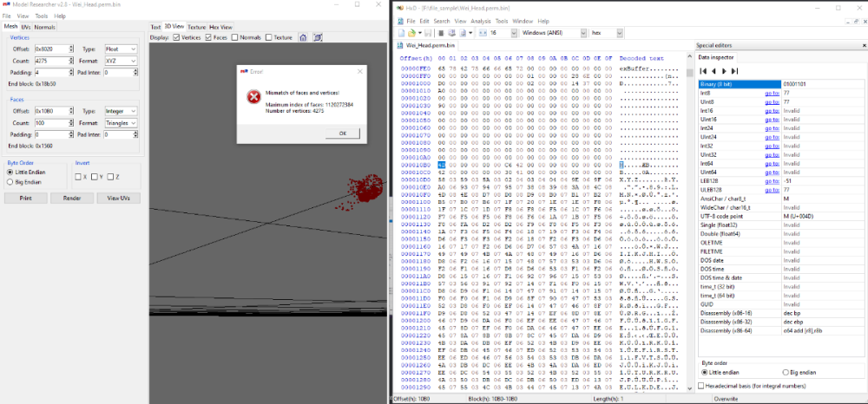This screenshot has height=404, width=868.
Task: Click the 3D cube perspective icon
Action: (x=318, y=37)
